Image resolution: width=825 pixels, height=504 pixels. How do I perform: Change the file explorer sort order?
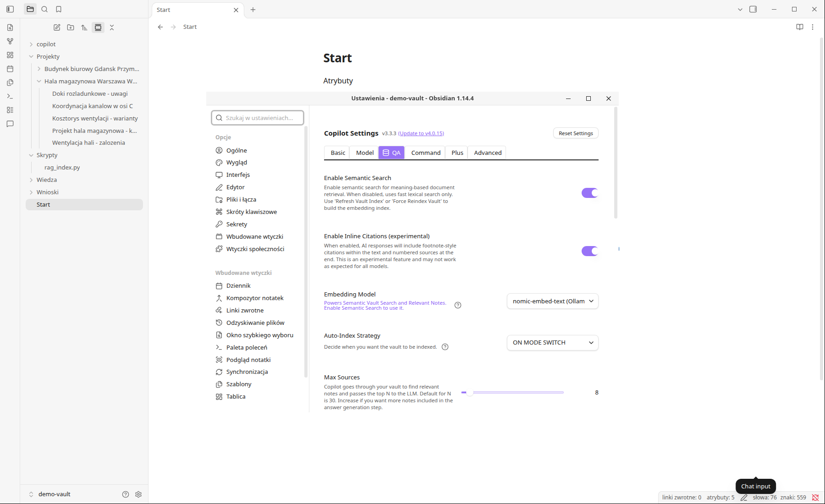[84, 27]
